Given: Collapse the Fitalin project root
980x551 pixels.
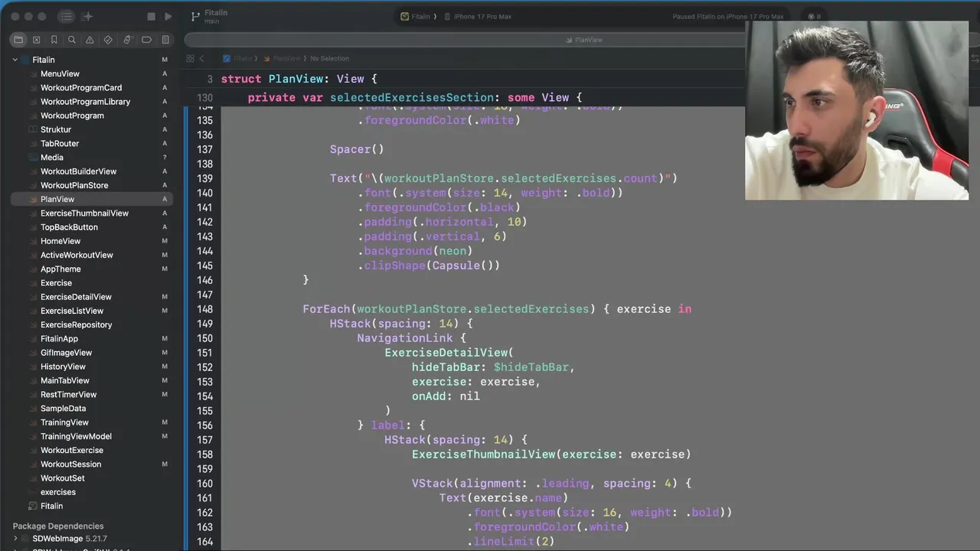Looking at the screenshot, I should click(x=15, y=60).
